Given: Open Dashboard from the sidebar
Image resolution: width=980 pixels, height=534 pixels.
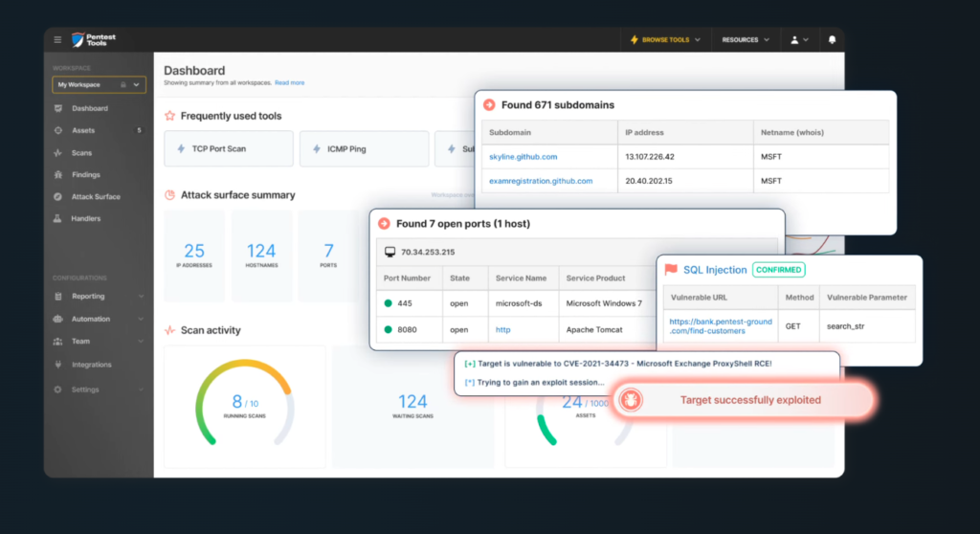Looking at the screenshot, I should pos(89,108).
